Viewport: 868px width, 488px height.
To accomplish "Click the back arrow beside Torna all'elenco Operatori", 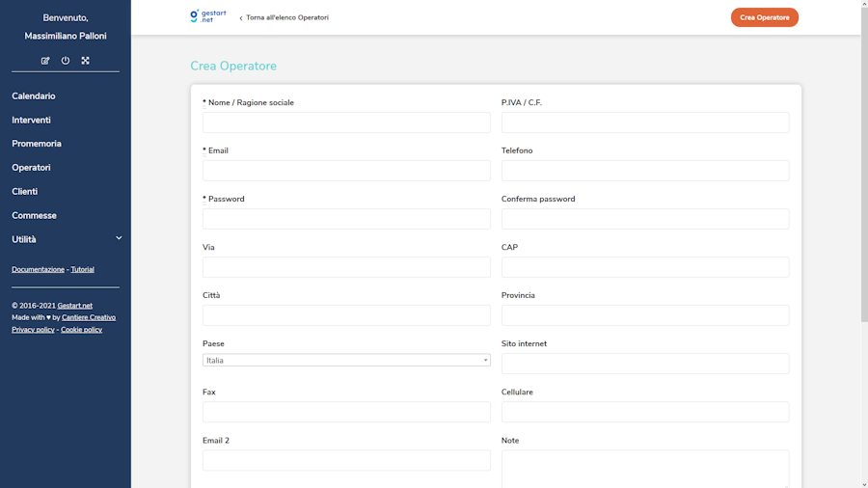I will pyautogui.click(x=241, y=18).
